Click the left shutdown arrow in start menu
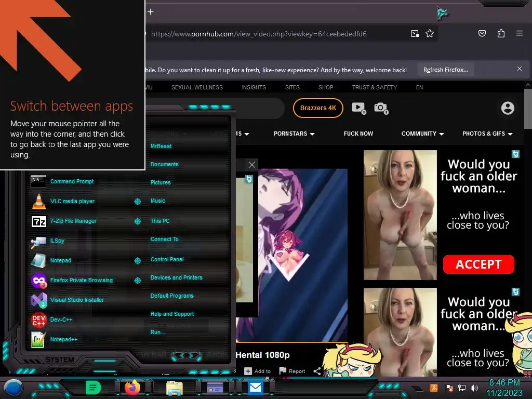 (x=181, y=355)
